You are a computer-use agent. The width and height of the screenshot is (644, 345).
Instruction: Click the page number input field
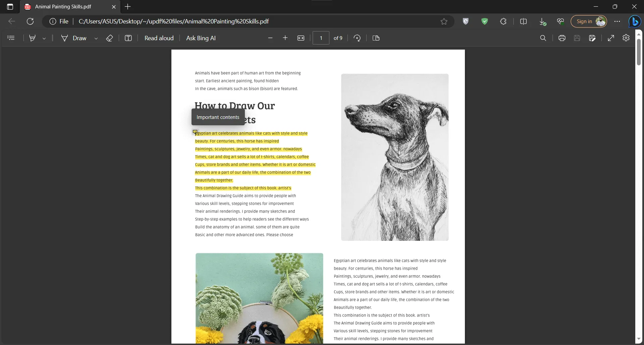click(x=321, y=38)
